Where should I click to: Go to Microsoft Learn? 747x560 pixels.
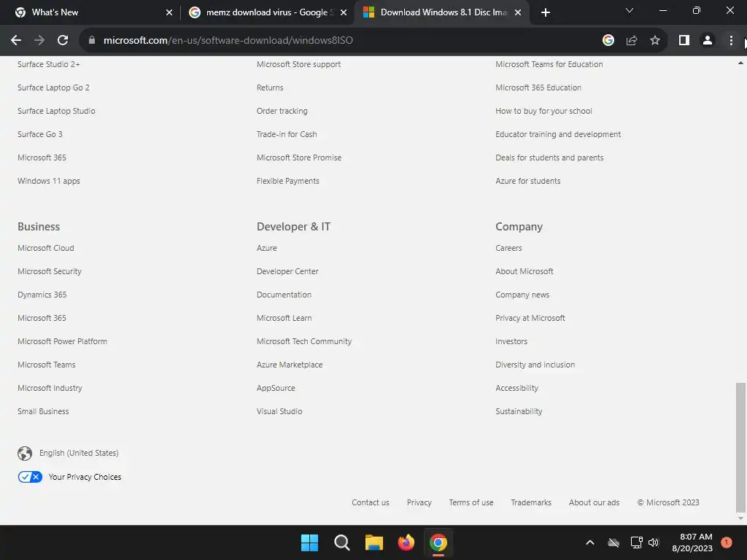[x=284, y=318]
